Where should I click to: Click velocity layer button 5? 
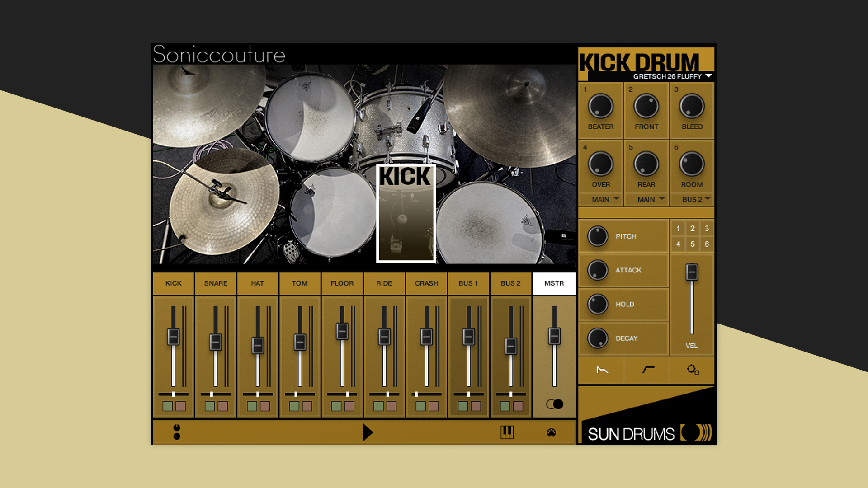tap(693, 244)
